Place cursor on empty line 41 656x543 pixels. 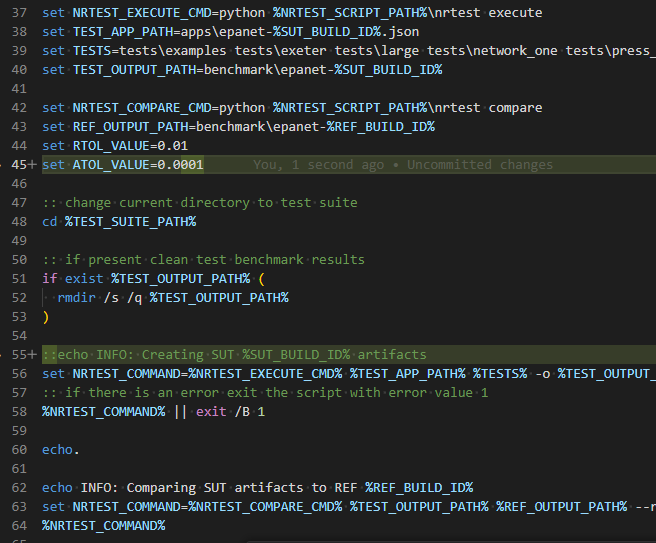349,89
